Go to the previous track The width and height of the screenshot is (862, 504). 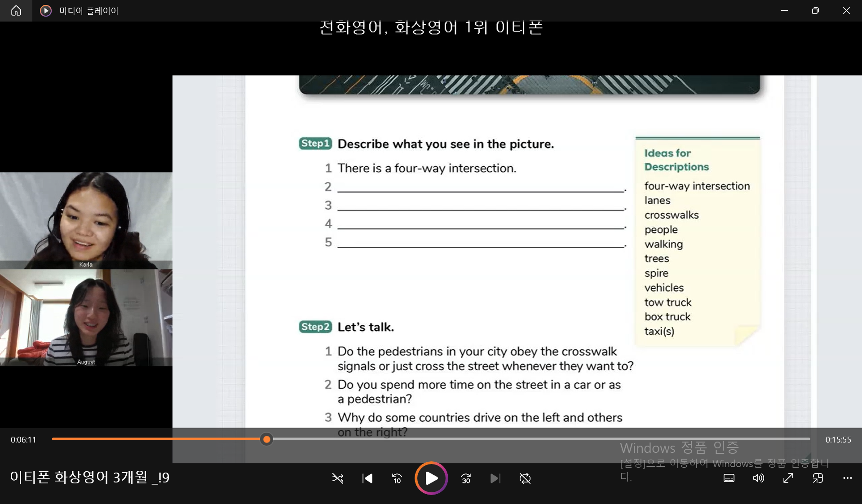pyautogui.click(x=367, y=478)
